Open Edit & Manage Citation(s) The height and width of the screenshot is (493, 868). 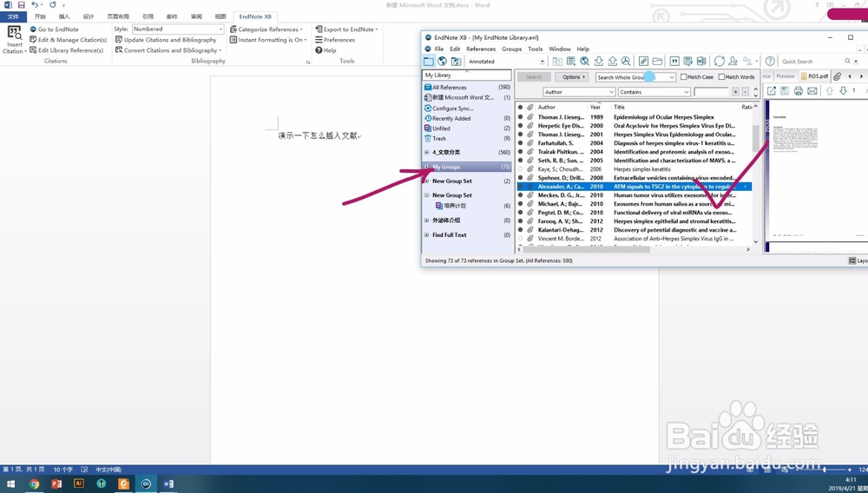click(x=68, y=40)
